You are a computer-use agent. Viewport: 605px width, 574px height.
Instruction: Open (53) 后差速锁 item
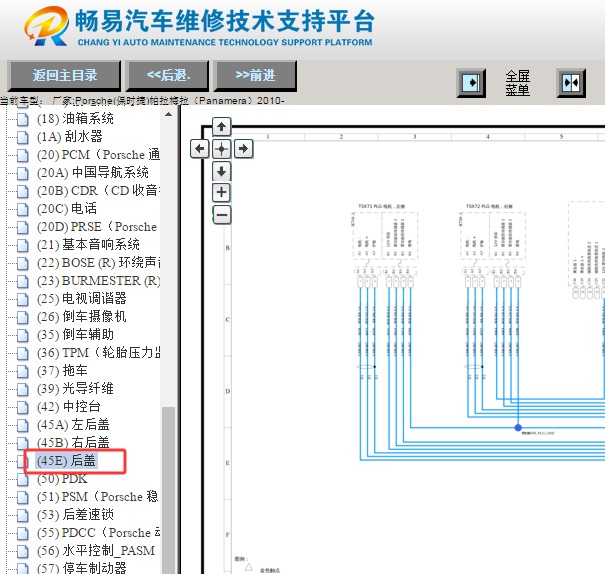click(75, 515)
